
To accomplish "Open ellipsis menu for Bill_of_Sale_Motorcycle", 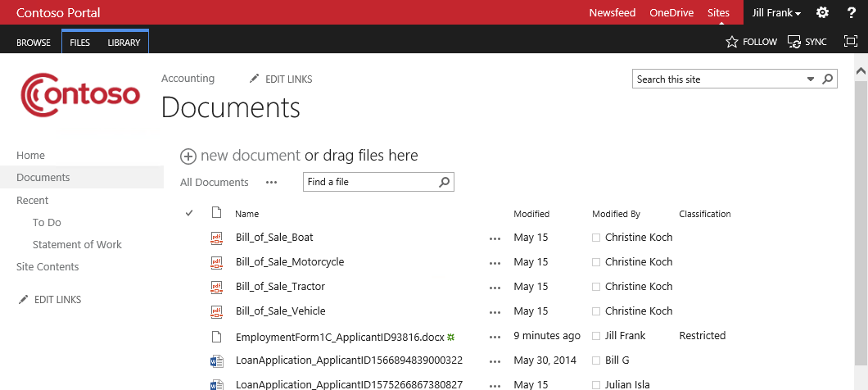I will coord(495,263).
